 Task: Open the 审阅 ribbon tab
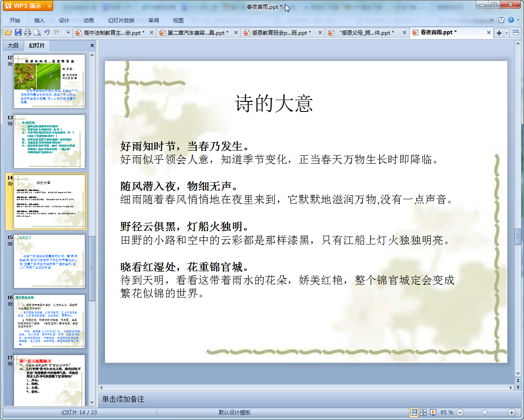(154, 20)
